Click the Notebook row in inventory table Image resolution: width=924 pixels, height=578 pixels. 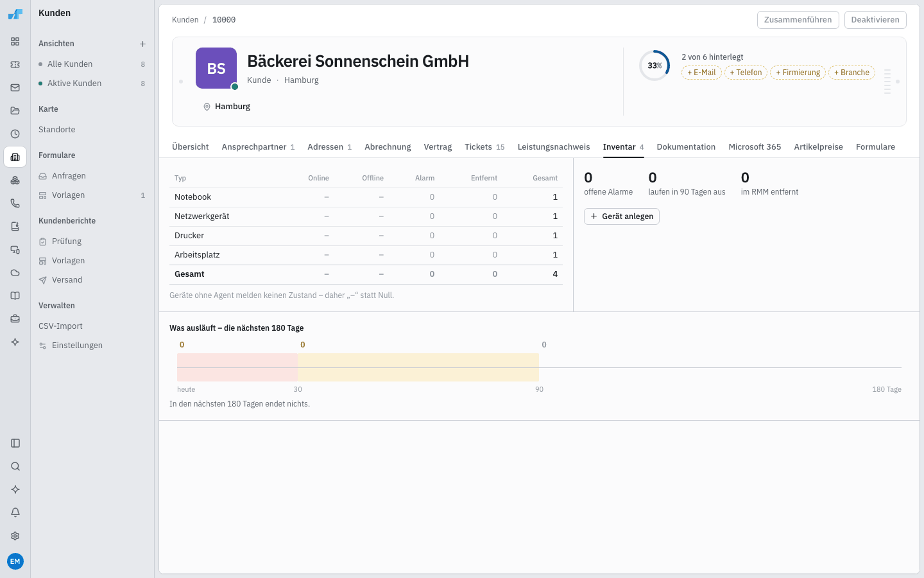point(366,197)
